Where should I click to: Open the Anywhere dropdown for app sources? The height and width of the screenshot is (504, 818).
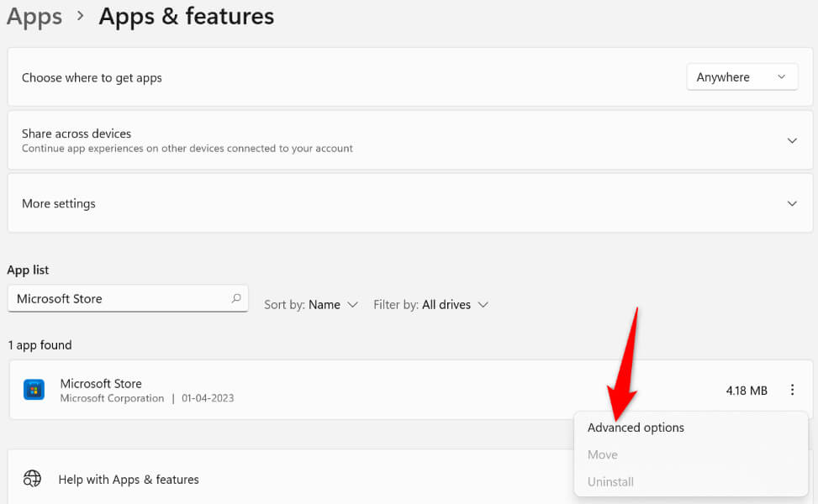click(742, 77)
